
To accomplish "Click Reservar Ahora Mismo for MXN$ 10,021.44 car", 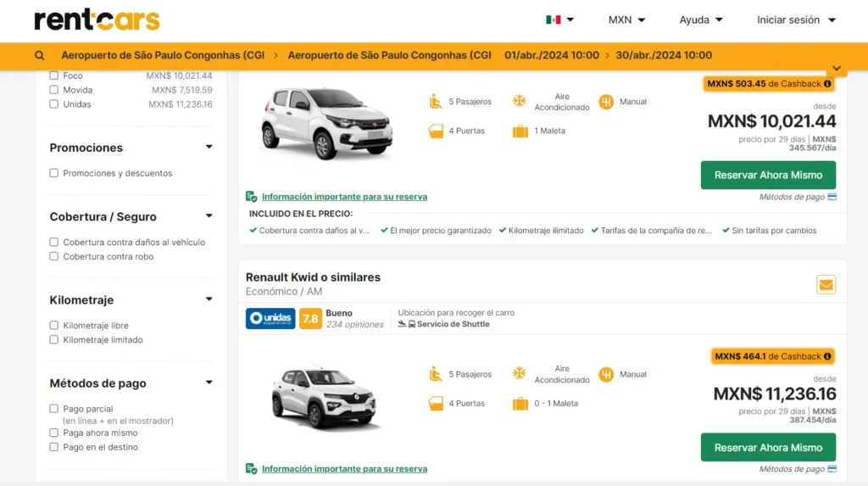I will point(768,175).
